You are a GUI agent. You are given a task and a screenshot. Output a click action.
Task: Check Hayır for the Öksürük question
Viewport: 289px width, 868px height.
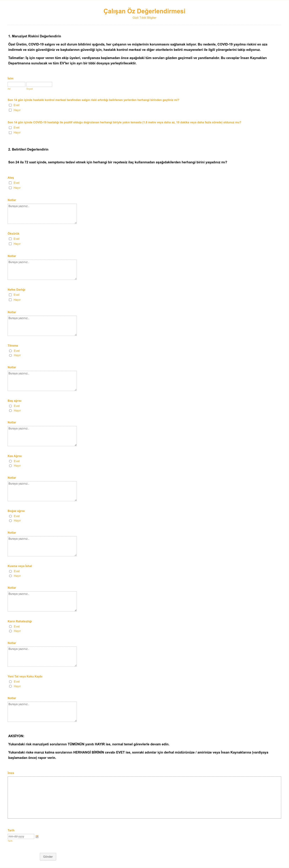point(10,244)
